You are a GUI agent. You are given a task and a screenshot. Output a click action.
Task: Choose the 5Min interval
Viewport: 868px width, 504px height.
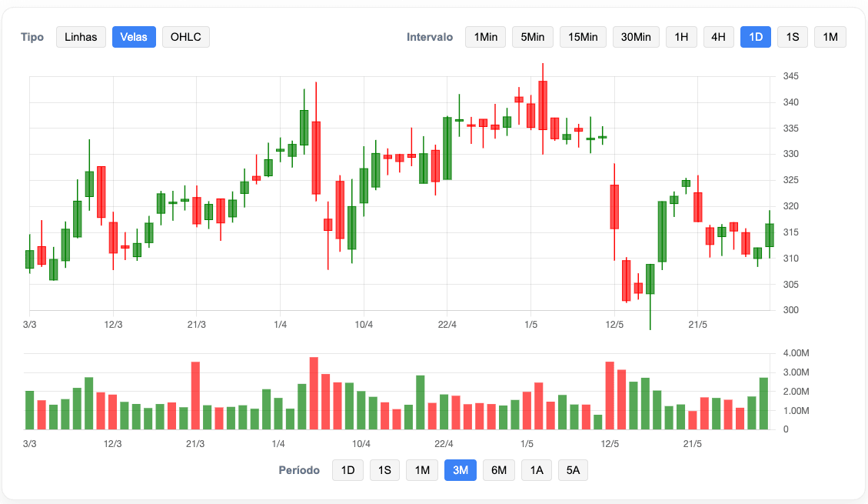pyautogui.click(x=533, y=37)
